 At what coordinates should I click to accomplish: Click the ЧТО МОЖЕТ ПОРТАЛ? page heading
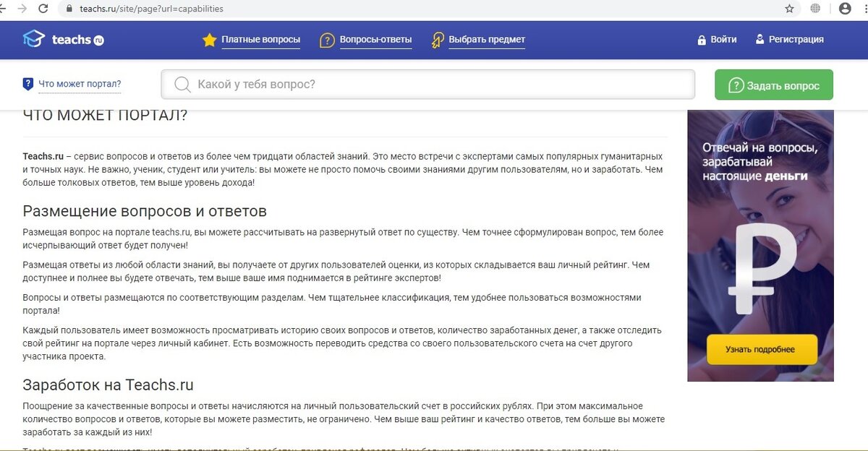[105, 116]
